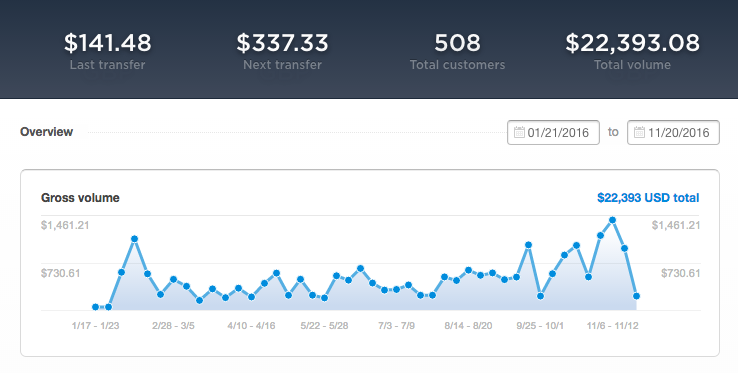Select the first data point at 1/17 - 1/23
The width and height of the screenshot is (738, 373).
[96, 307]
